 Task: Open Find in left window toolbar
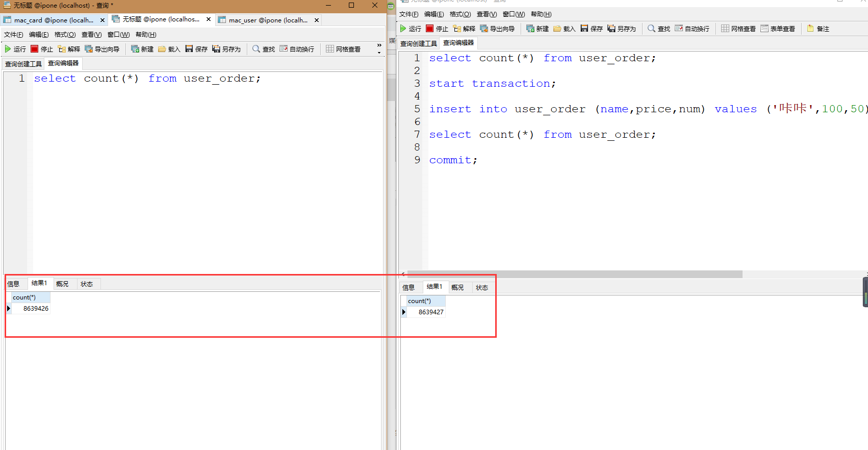pyautogui.click(x=264, y=49)
